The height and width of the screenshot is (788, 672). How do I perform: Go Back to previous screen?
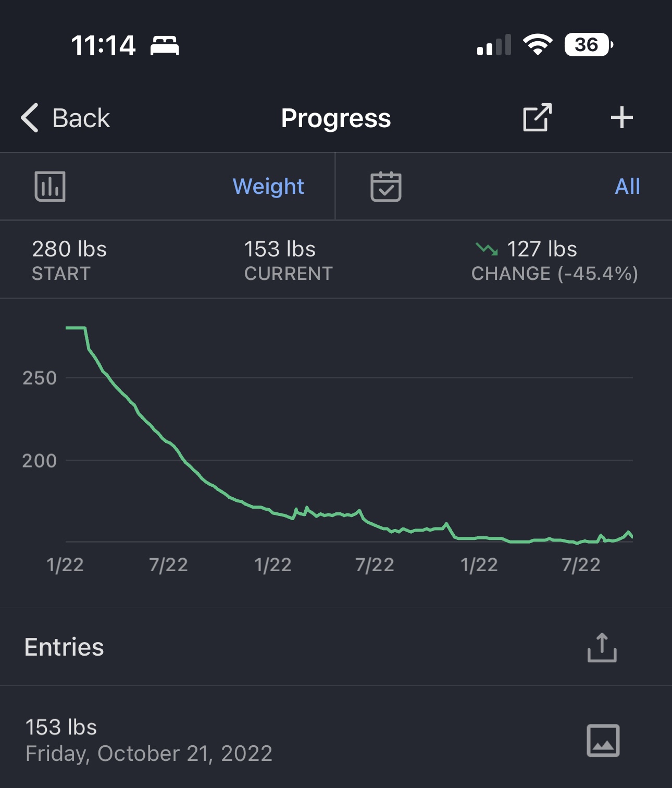pos(81,118)
